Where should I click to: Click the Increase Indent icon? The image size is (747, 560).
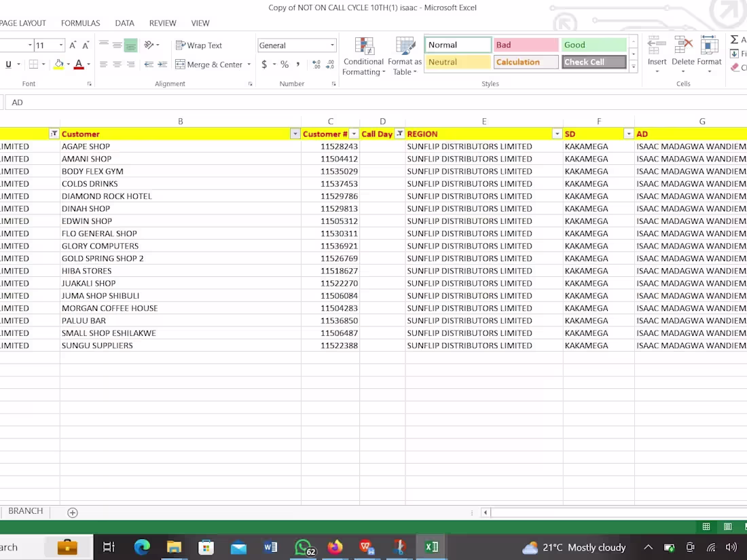[x=162, y=64]
